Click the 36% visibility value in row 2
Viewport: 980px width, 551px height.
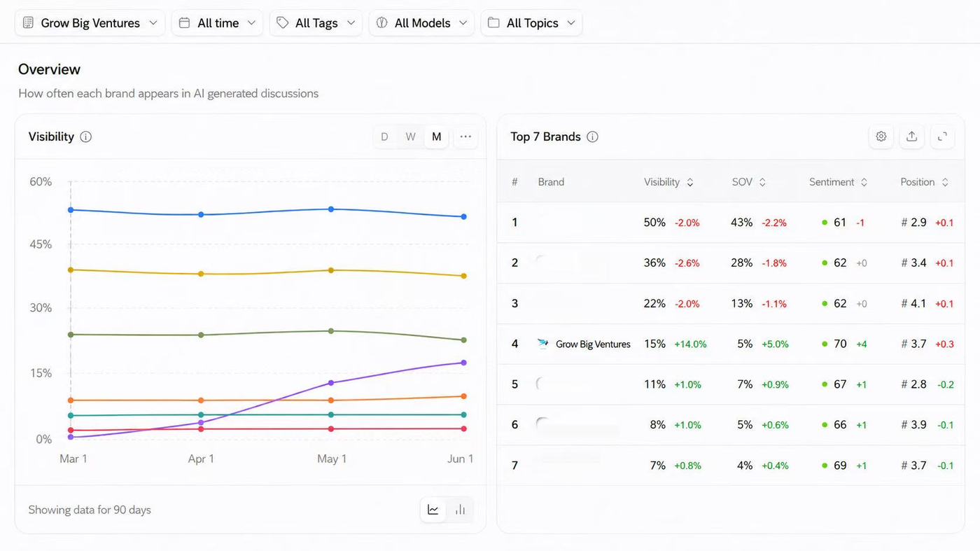(654, 263)
